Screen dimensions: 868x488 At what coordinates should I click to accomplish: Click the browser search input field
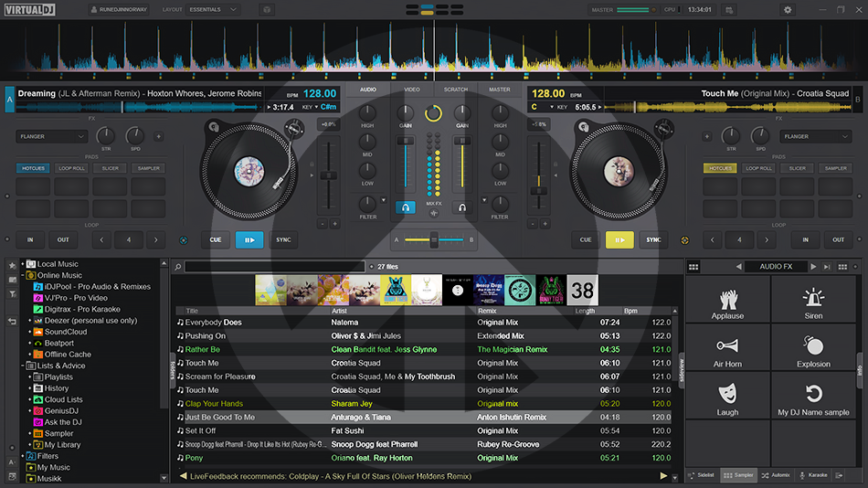[x=274, y=267]
